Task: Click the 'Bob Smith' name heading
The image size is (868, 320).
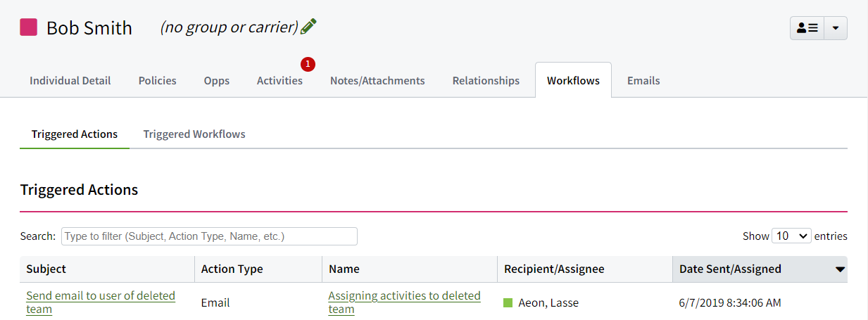Action: [89, 28]
